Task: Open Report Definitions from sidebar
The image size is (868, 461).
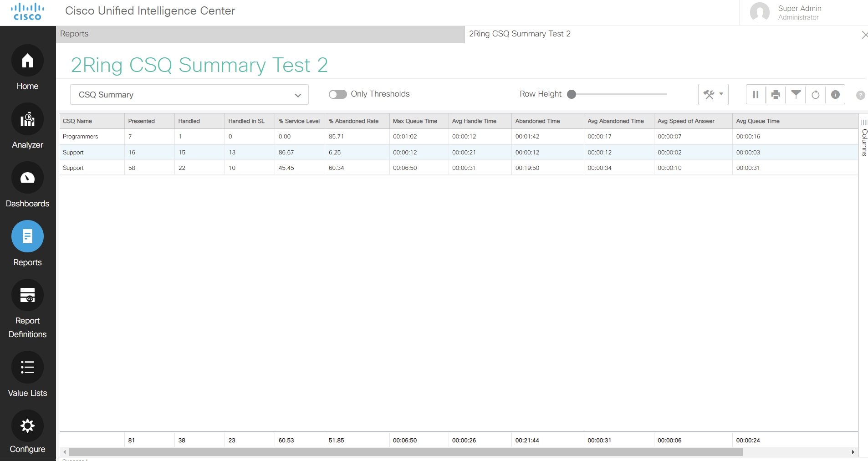Action: pos(27,296)
